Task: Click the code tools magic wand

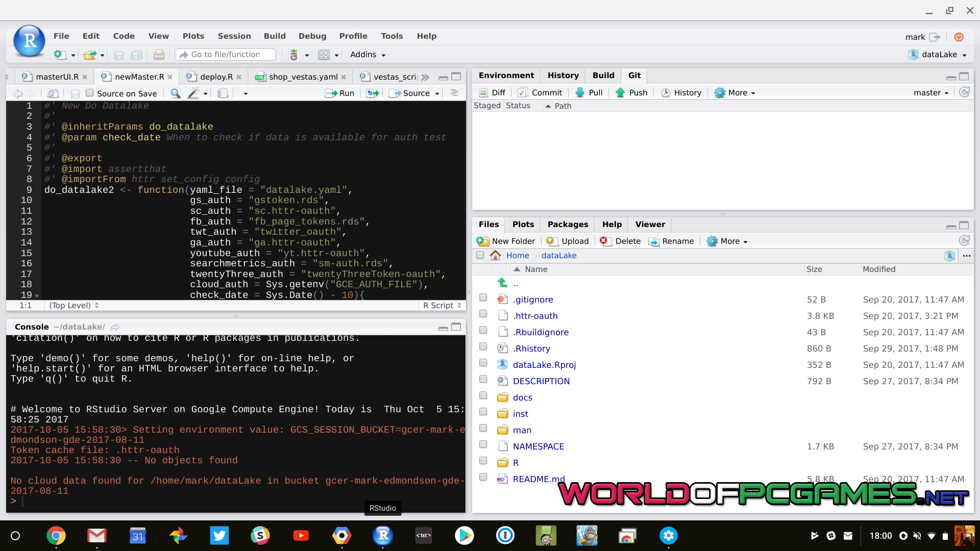Action: [x=193, y=93]
